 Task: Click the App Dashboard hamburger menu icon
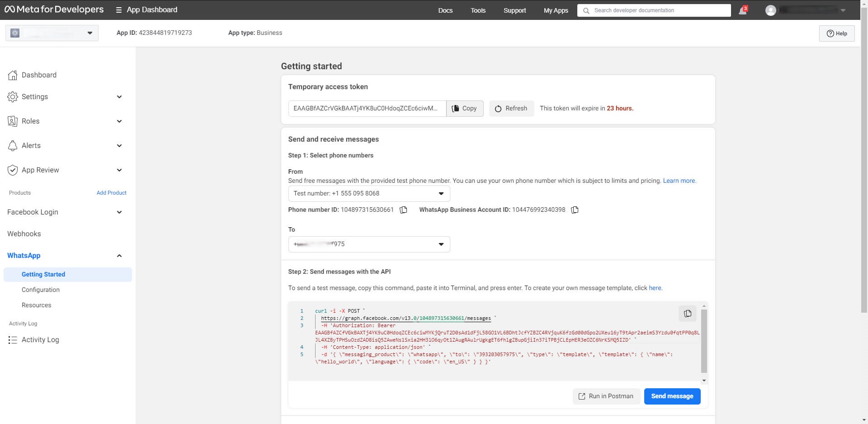pos(118,10)
